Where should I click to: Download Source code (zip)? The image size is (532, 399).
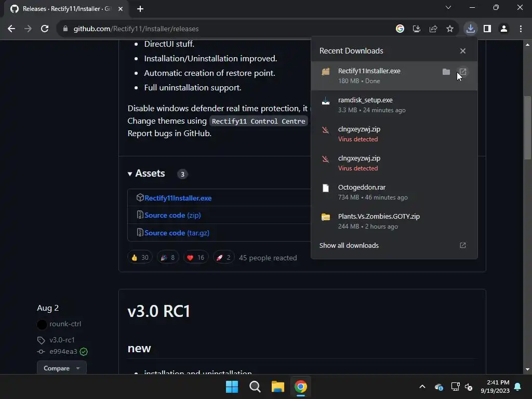tap(172, 215)
